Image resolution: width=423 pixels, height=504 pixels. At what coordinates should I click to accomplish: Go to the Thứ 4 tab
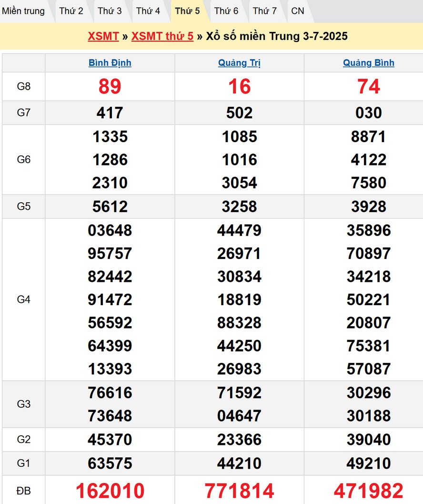[148, 11]
